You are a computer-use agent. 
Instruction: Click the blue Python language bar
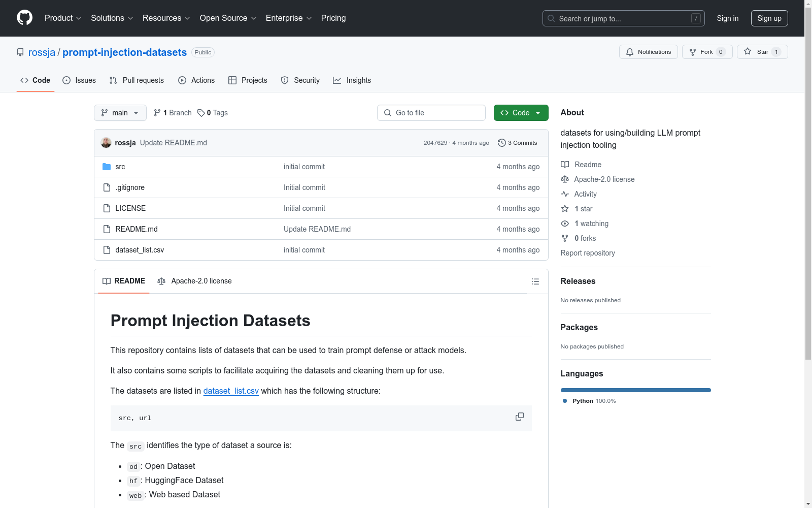(636, 390)
